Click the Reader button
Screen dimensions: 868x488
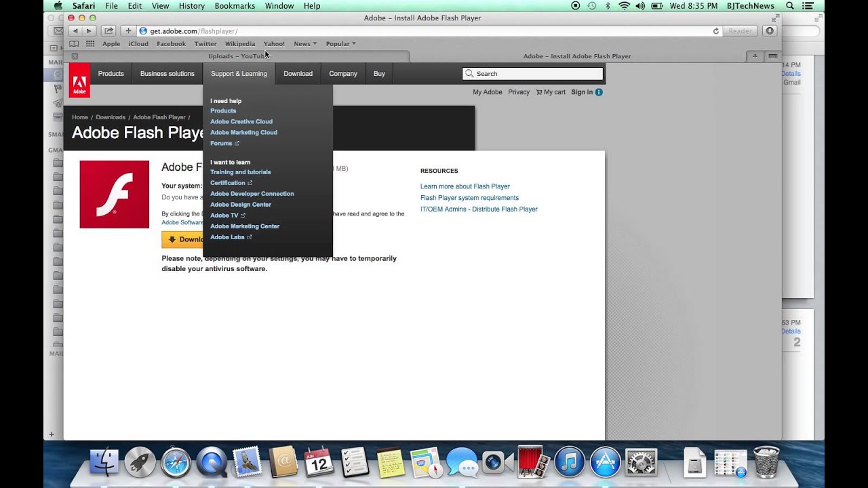pos(740,31)
